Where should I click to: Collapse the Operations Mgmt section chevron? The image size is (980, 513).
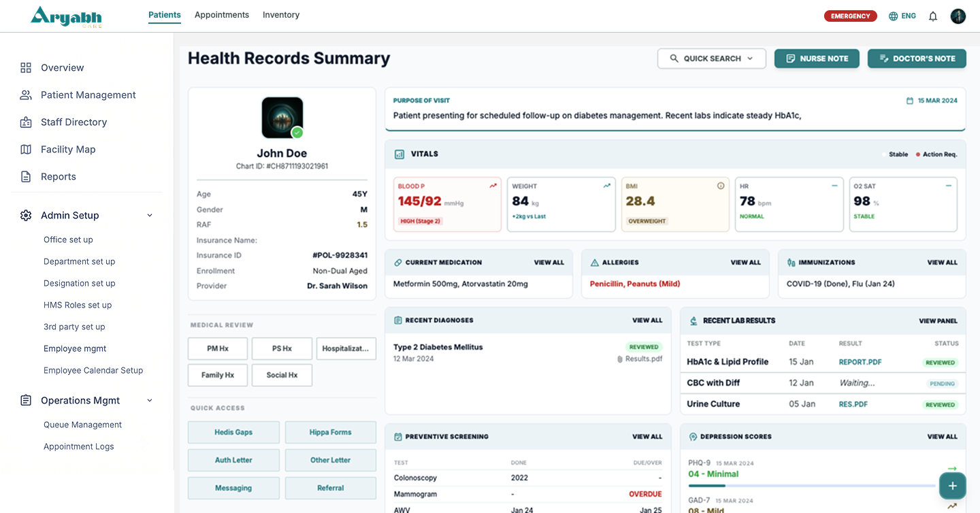pyautogui.click(x=150, y=401)
